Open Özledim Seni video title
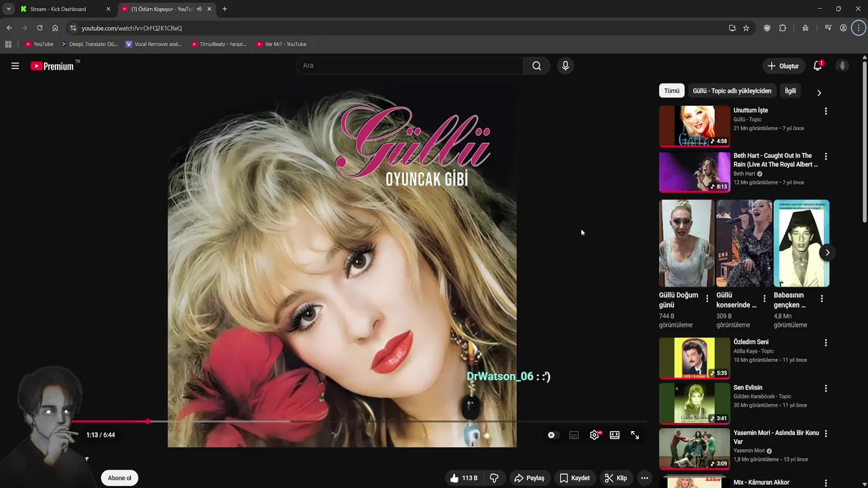 click(x=751, y=342)
